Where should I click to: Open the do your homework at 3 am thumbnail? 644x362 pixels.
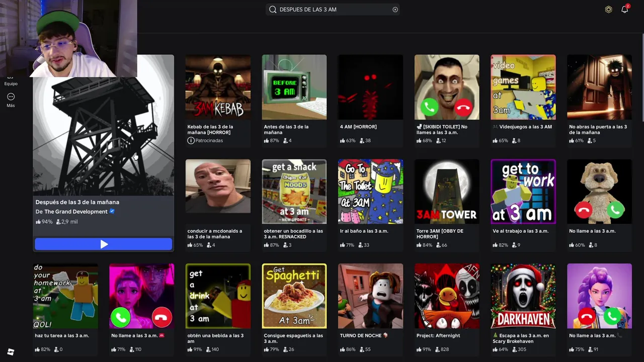(65, 296)
